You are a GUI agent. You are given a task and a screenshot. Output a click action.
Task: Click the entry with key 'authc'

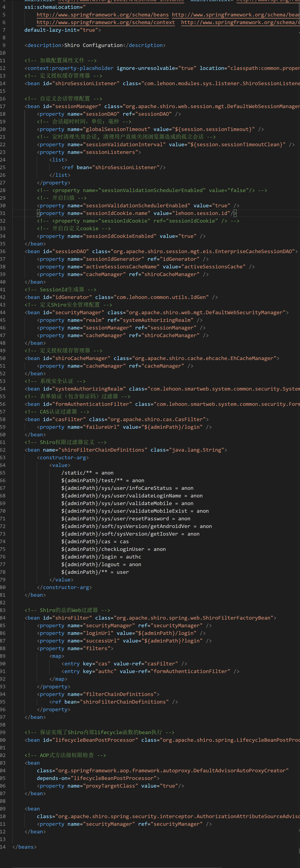(150, 672)
